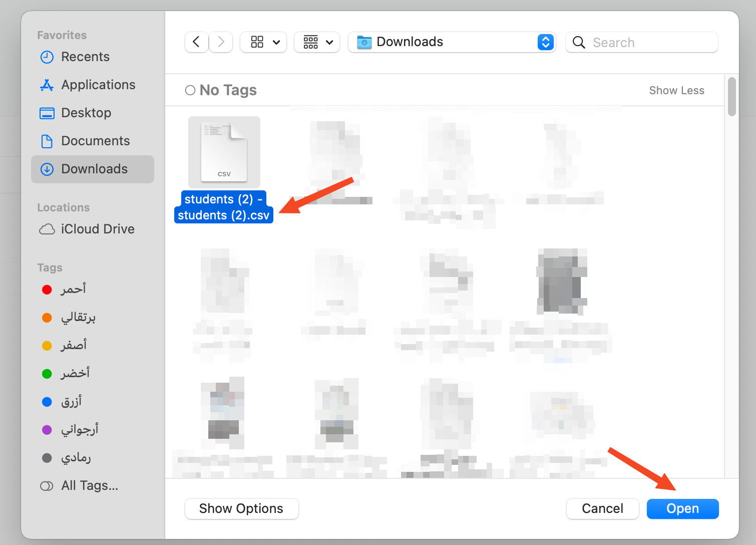
Task: Open Recents in the sidebar
Action: [93, 57]
